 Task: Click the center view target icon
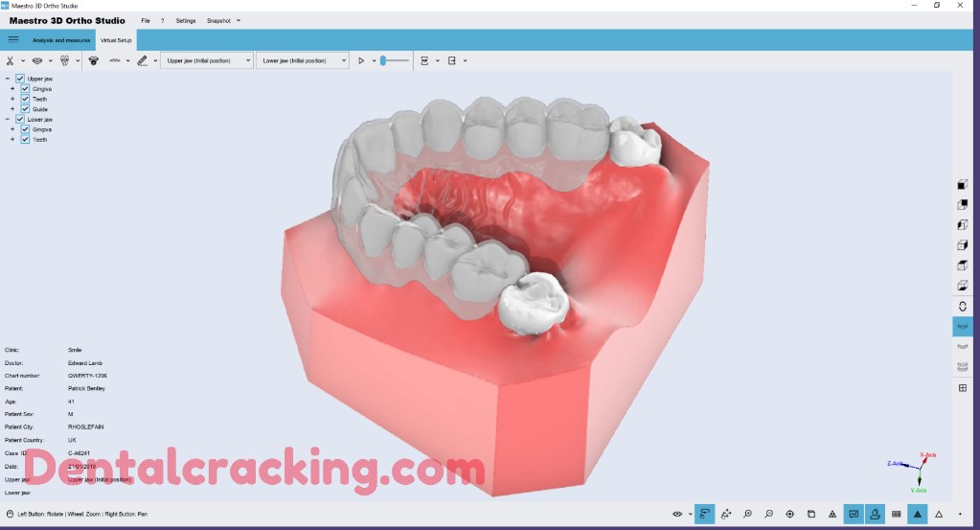point(789,515)
